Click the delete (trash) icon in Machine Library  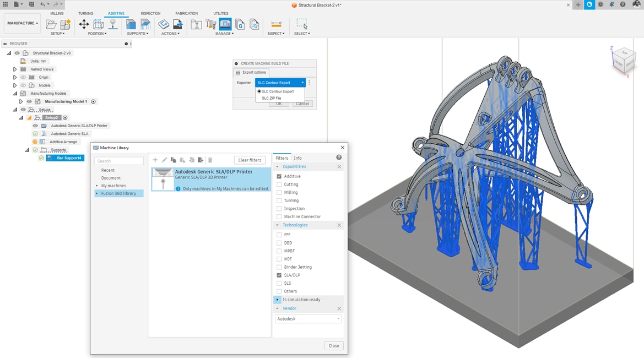pos(210,160)
